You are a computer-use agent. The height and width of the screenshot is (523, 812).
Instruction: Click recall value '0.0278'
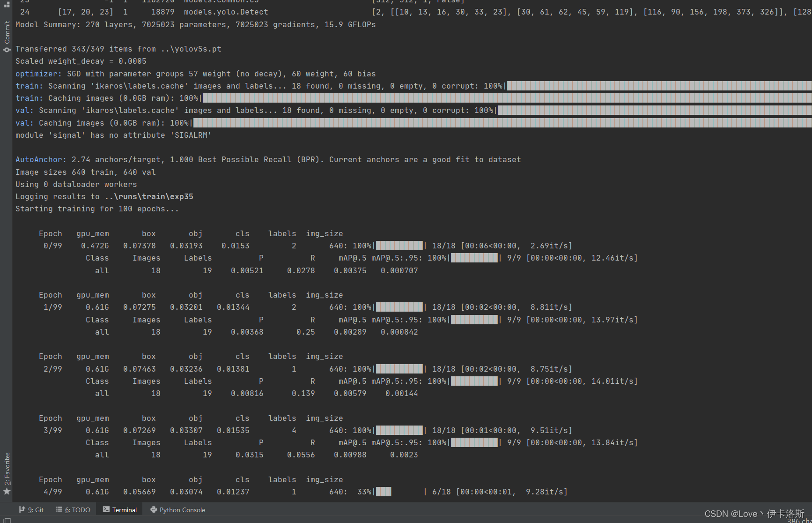tap(301, 270)
